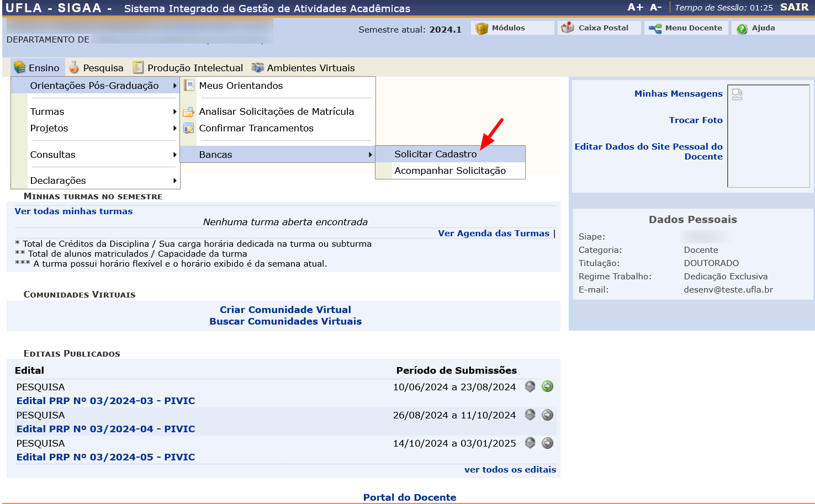Click Buscar Comunidades Virtuais link

[285, 321]
